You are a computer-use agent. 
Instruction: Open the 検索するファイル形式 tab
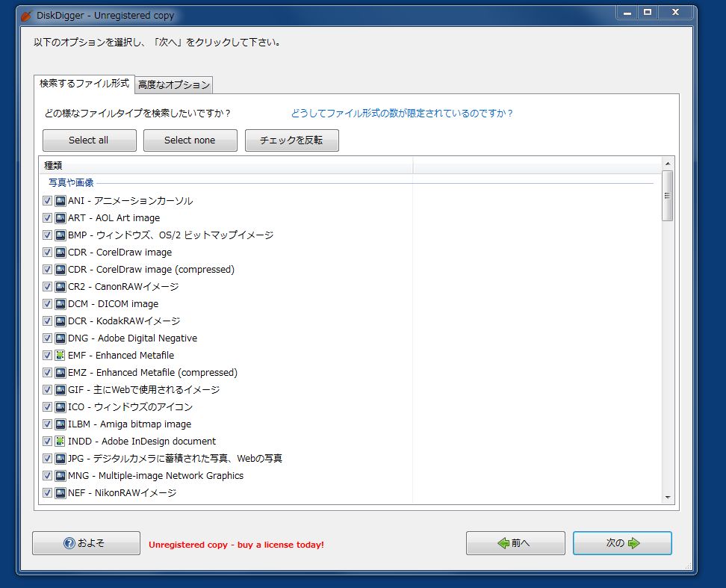84,84
